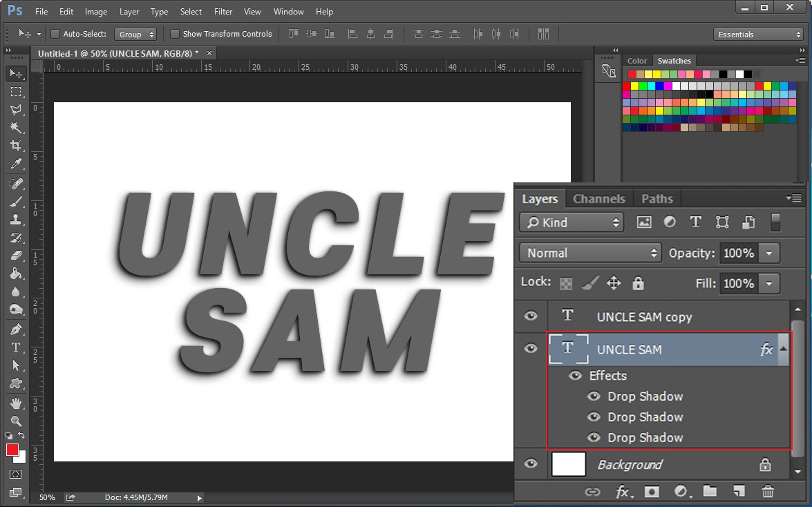This screenshot has width=812, height=507.
Task: Select the Horizontal Type tool
Action: coord(16,347)
